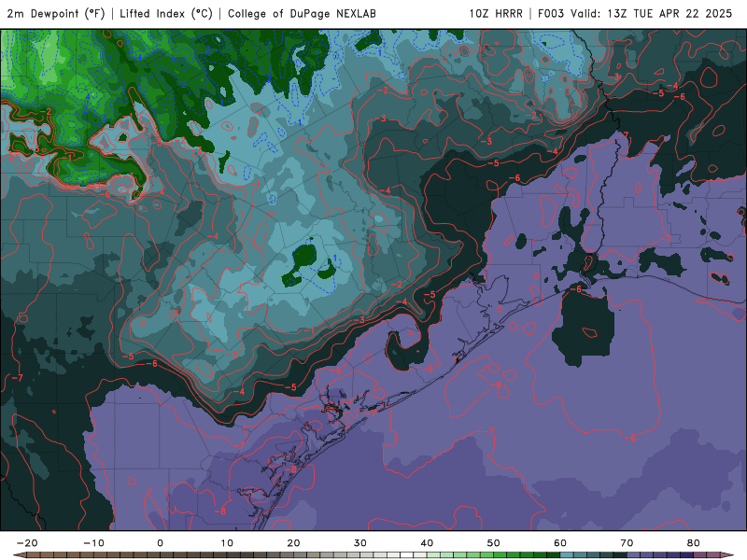Click the 80 label on the color scale
The width and height of the screenshot is (747, 560).
[x=694, y=543]
